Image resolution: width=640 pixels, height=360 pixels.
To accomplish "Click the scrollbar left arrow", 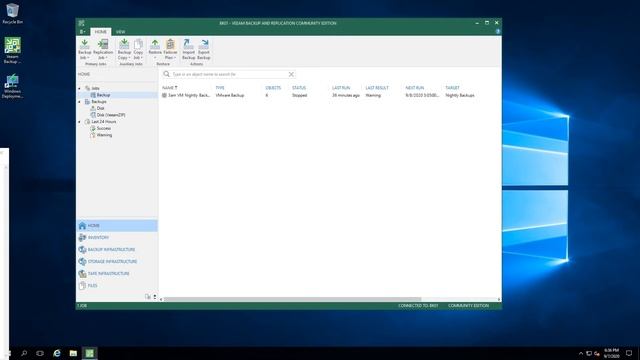I will [x=161, y=299].
